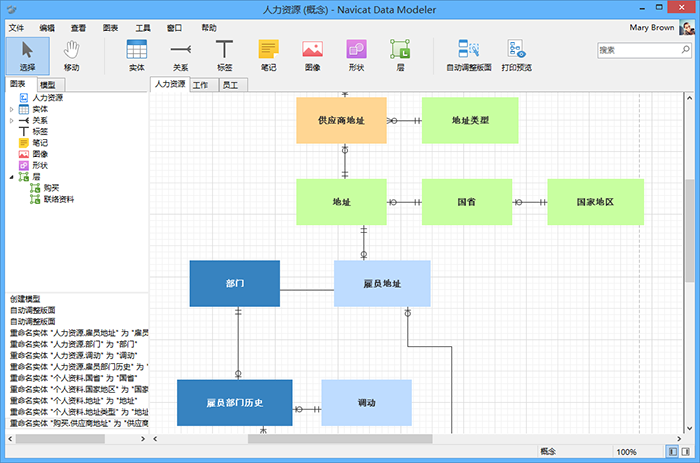This screenshot has width=700, height=463.
Task: Select the 部门 dark blue entity
Action: (x=235, y=284)
